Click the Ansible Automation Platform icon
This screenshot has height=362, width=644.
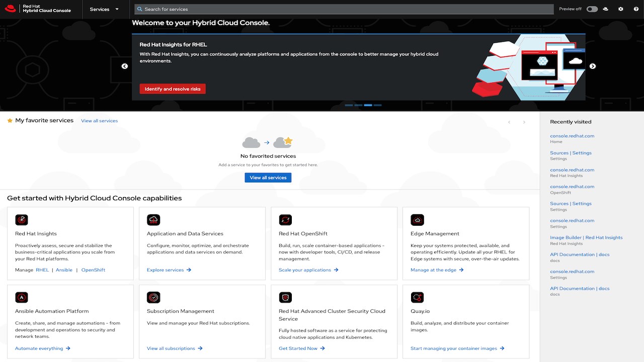click(22, 297)
